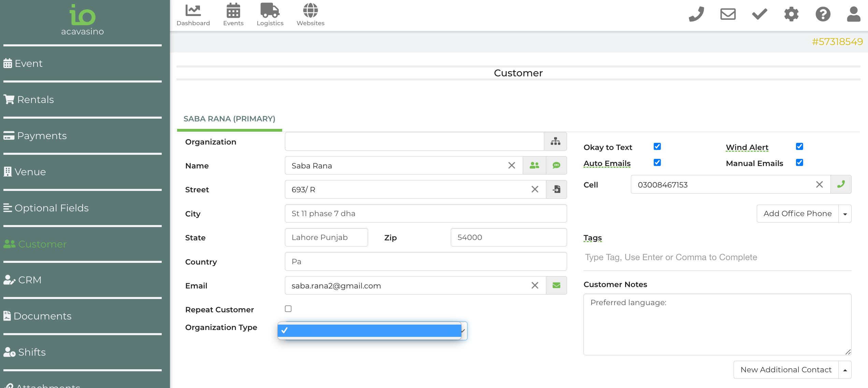Viewport: 868px width, 388px height.
Task: Uncheck the Okay to Text checkbox
Action: point(657,147)
